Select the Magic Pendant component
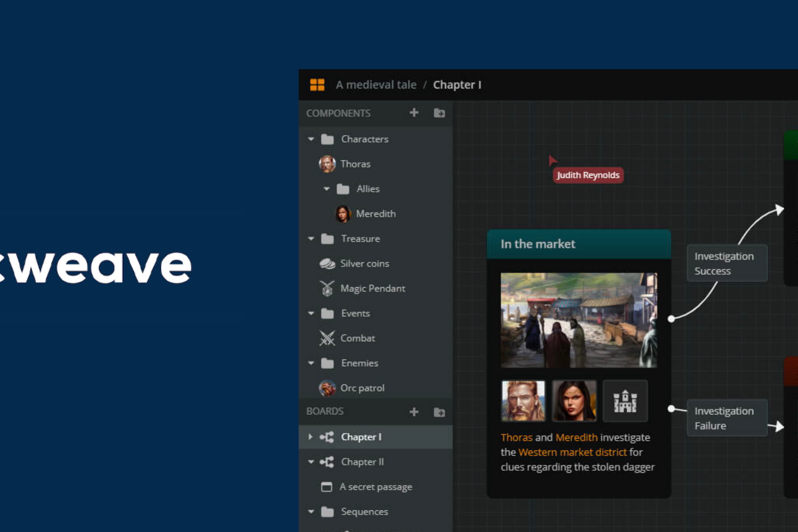Screen dimensions: 798x532 [372, 288]
